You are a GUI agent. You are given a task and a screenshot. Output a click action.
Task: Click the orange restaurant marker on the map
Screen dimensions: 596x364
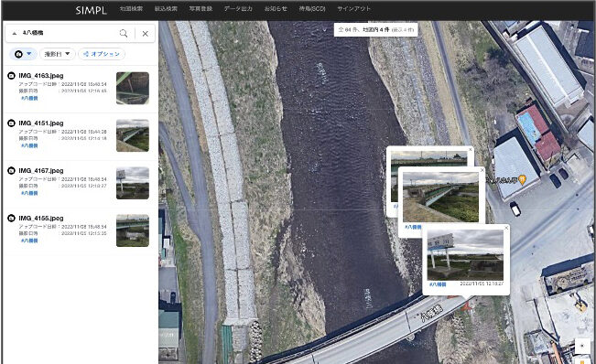(523, 180)
